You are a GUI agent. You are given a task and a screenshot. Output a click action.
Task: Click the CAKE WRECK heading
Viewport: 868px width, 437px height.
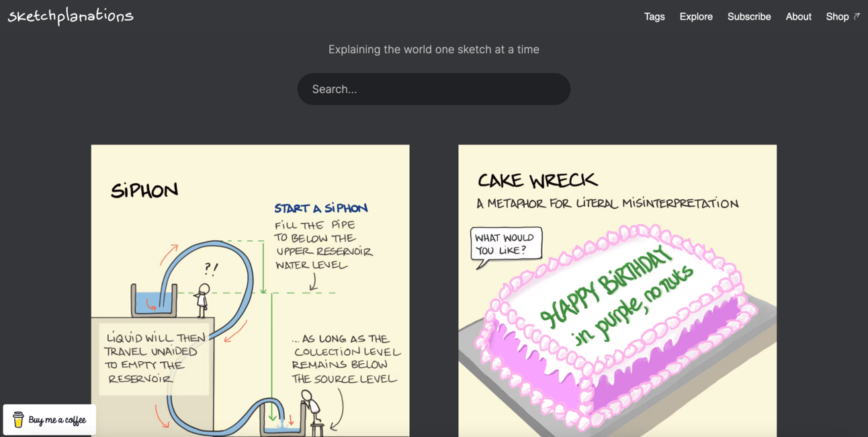coord(537,180)
